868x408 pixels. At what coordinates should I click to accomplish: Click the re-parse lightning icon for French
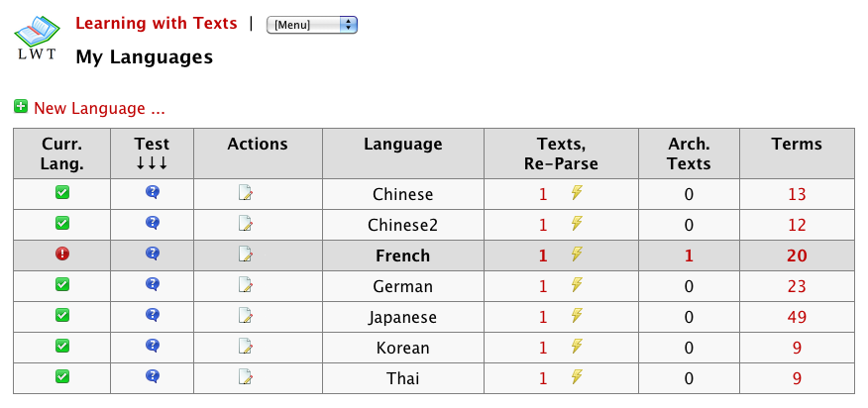(x=577, y=255)
